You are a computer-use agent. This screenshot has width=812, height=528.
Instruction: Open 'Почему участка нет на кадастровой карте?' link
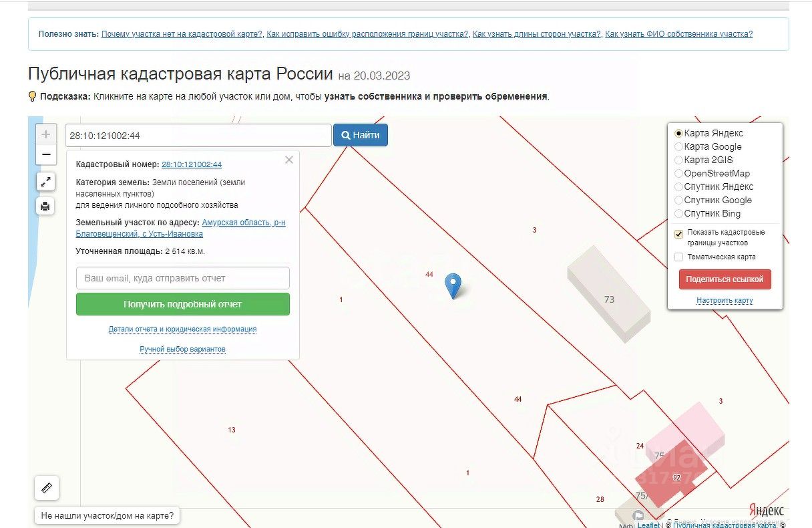(182, 34)
